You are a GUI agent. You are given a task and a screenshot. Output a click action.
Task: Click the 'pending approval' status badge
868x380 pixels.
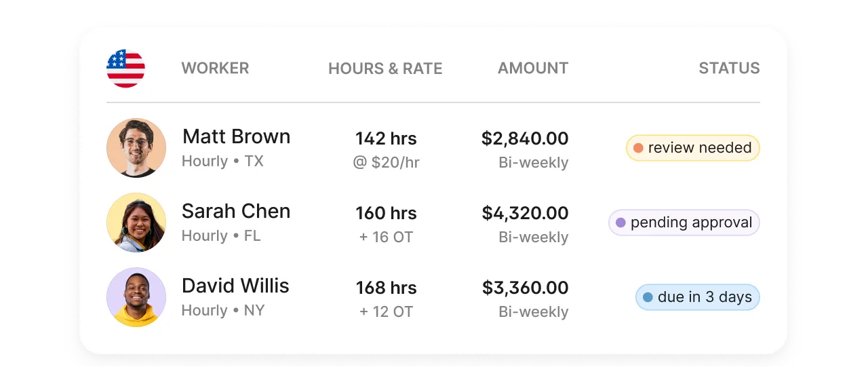(x=684, y=223)
